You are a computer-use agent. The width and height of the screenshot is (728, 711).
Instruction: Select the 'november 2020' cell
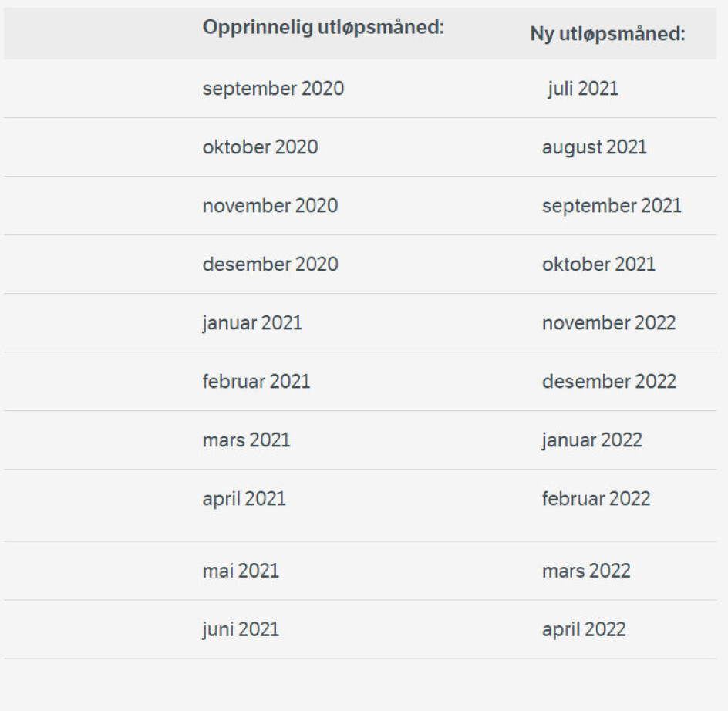point(270,206)
